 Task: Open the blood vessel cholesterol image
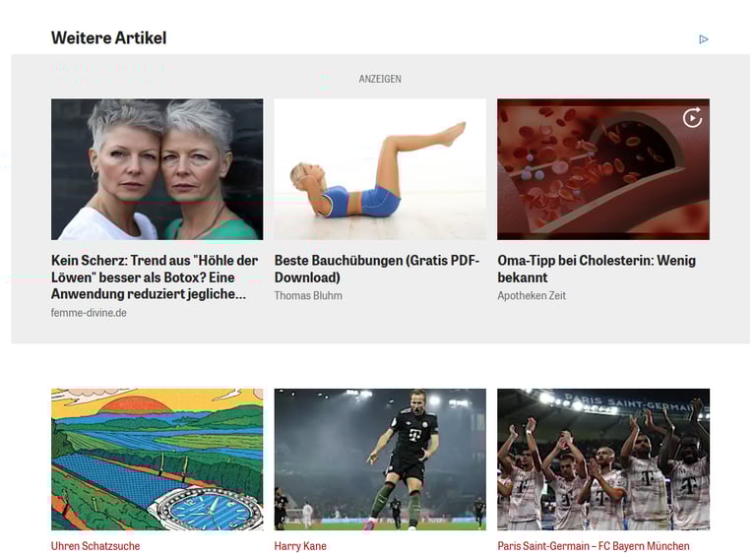(x=603, y=169)
